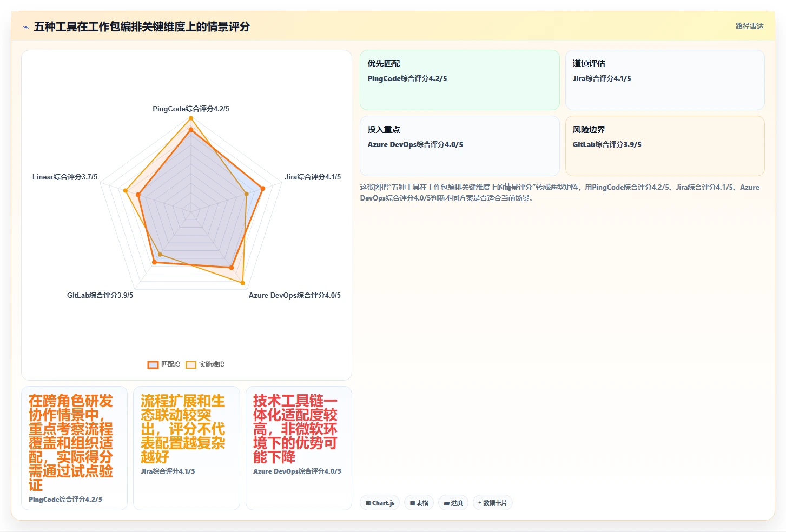This screenshot has height=532, width=786.
Task: Click the 实施难度 legend label
Action: coord(212,364)
